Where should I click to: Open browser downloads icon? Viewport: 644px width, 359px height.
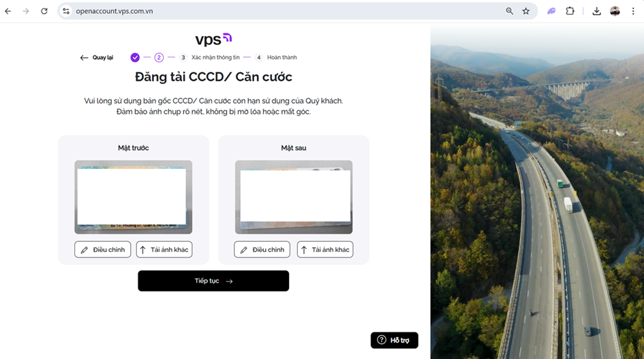[x=597, y=11]
